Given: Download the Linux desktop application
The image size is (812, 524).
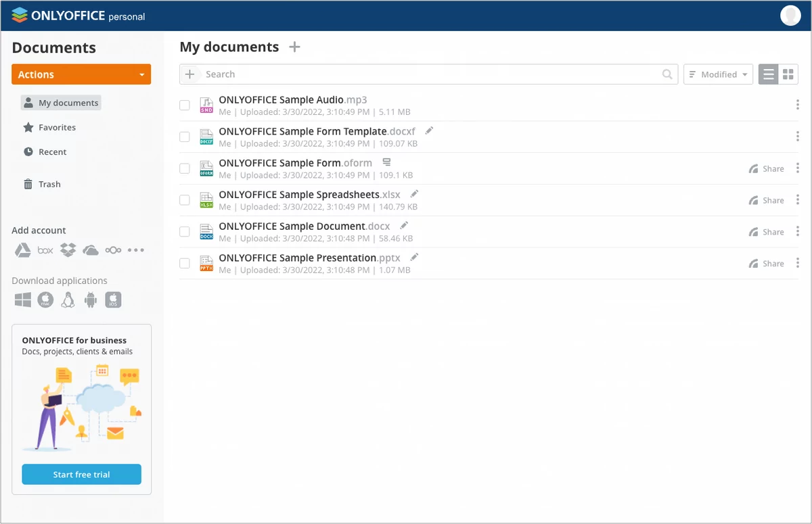Looking at the screenshot, I should coord(68,300).
